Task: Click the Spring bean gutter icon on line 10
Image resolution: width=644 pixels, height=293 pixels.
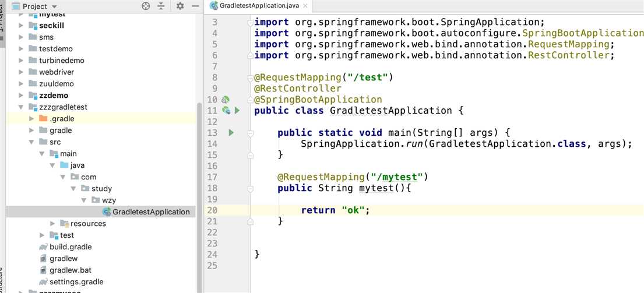Action: click(226, 99)
